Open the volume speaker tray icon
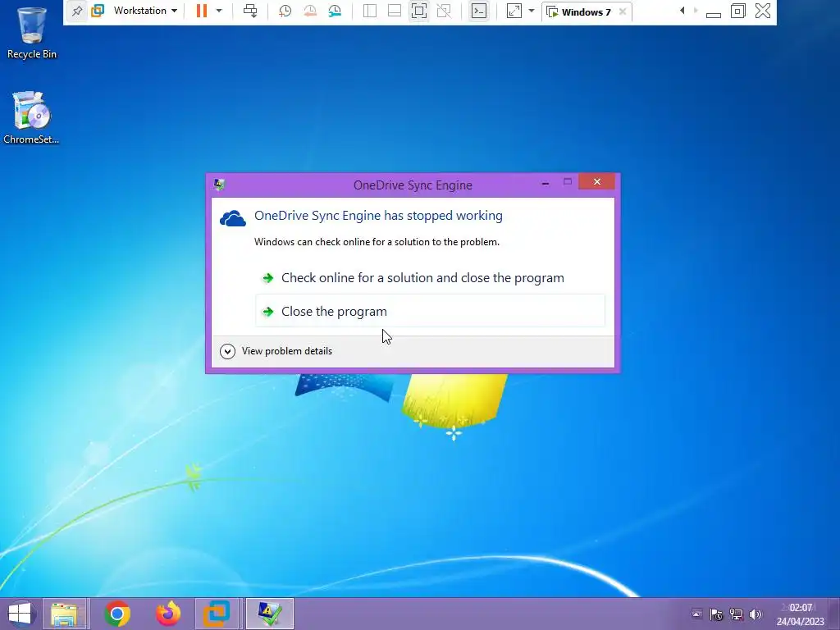 click(756, 614)
